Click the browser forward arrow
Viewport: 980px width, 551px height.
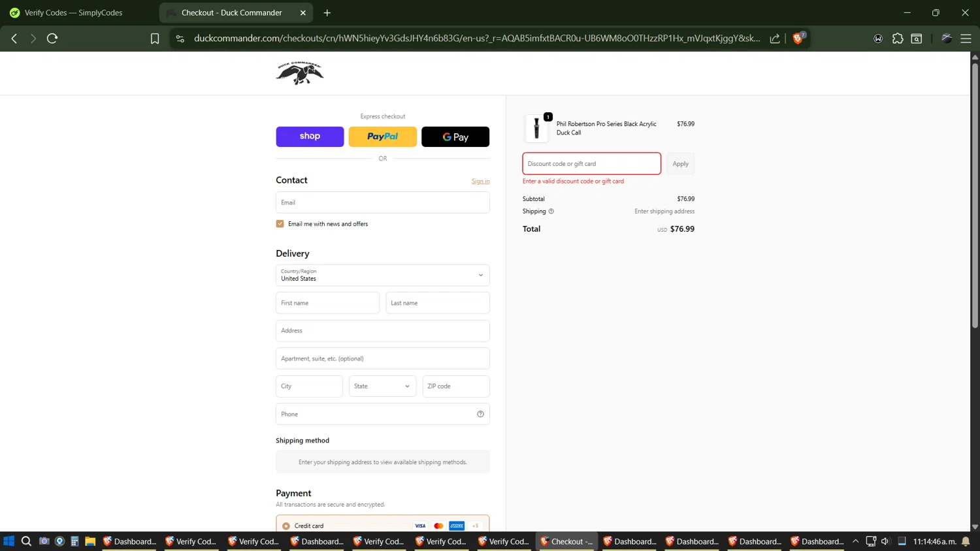point(33,39)
